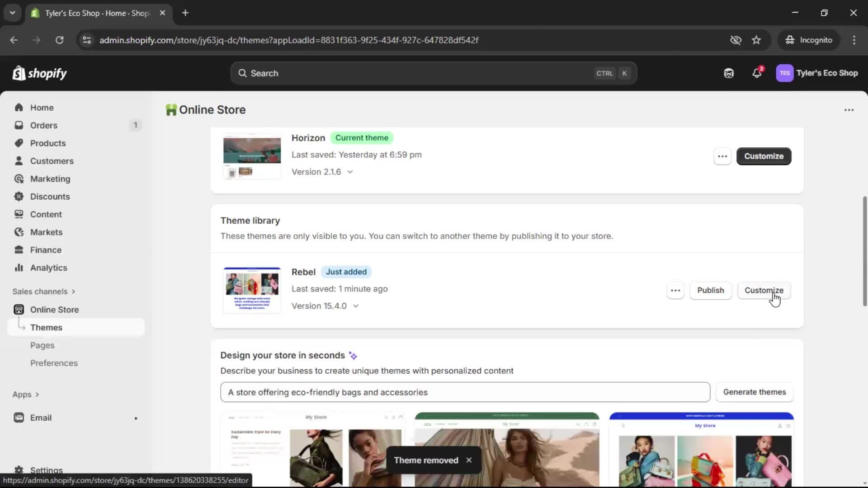Expand the Horizon Version 2.1.6 dropdown
The image size is (868, 488).
point(350,172)
